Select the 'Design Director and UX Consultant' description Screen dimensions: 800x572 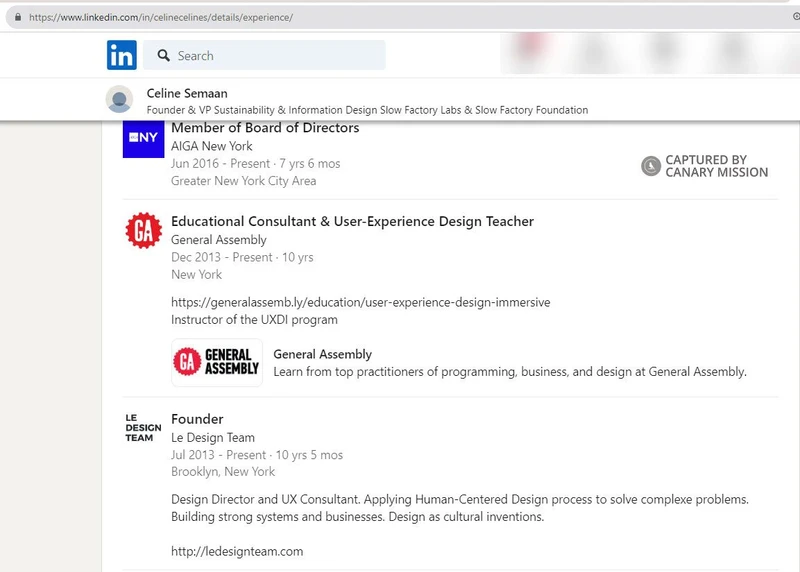[x=460, y=508]
